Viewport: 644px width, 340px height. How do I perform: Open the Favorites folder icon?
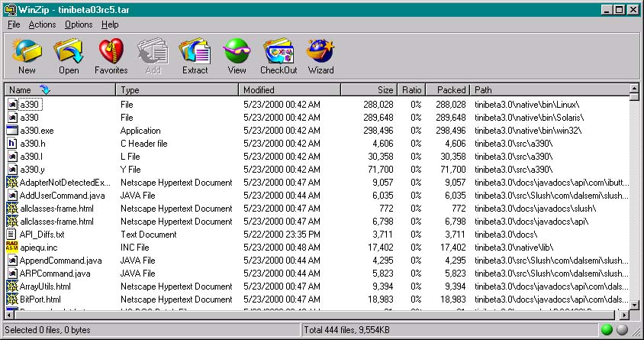(111, 55)
